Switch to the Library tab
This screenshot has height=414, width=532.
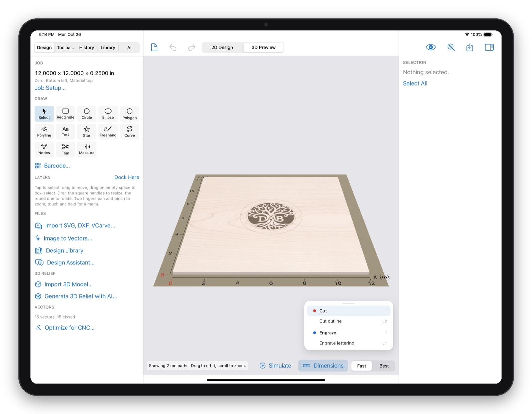click(108, 48)
